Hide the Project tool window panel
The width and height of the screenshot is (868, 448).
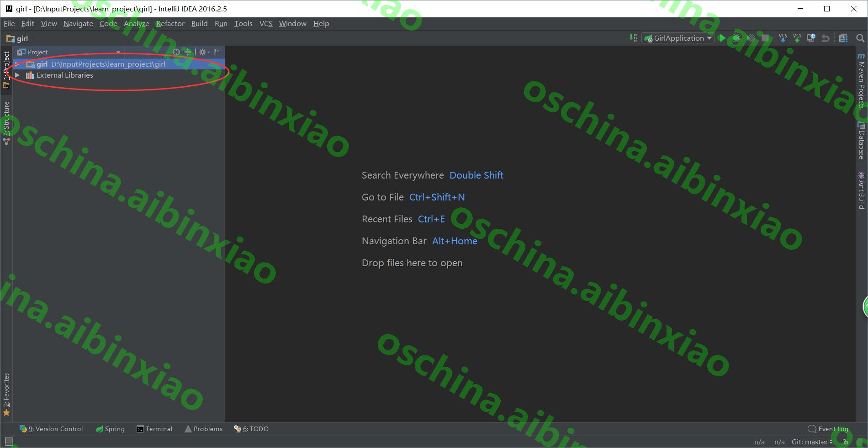[x=218, y=52]
